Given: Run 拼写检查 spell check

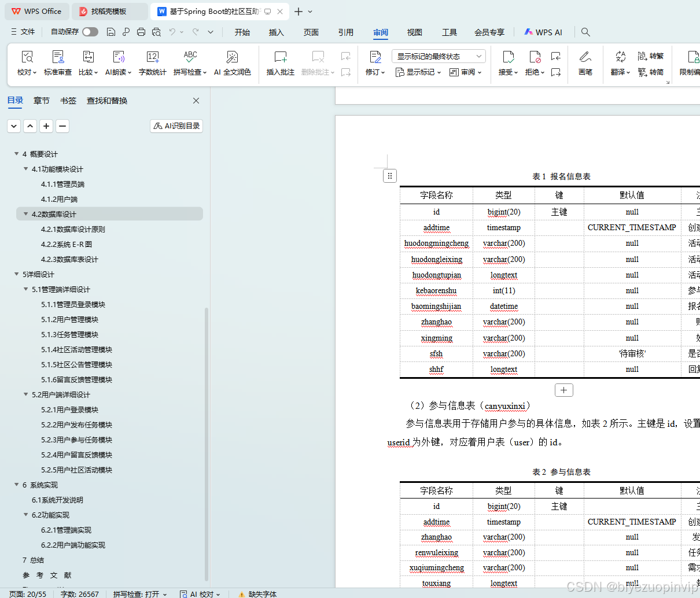Looking at the screenshot, I should pyautogui.click(x=190, y=63).
